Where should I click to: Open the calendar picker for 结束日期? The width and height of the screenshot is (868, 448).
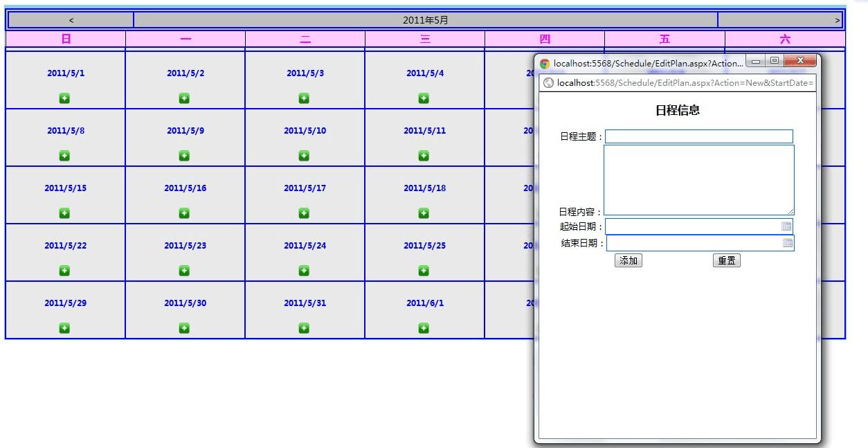[786, 243]
